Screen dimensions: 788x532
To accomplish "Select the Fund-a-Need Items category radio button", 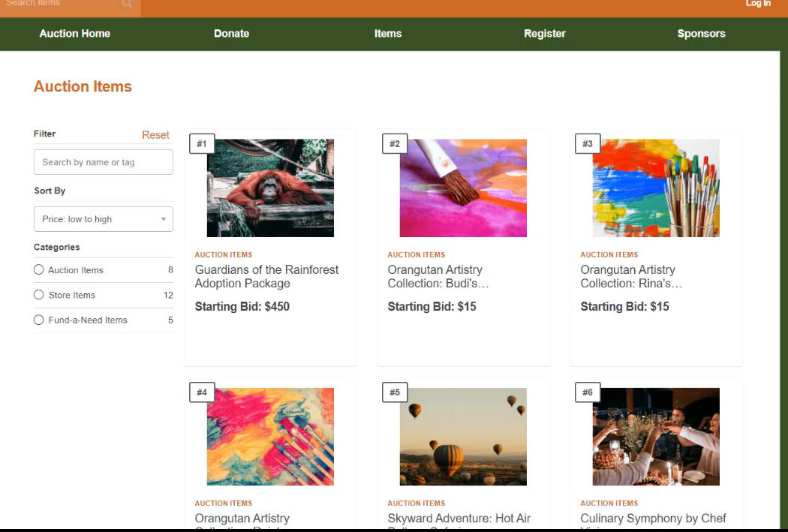I will (x=39, y=320).
